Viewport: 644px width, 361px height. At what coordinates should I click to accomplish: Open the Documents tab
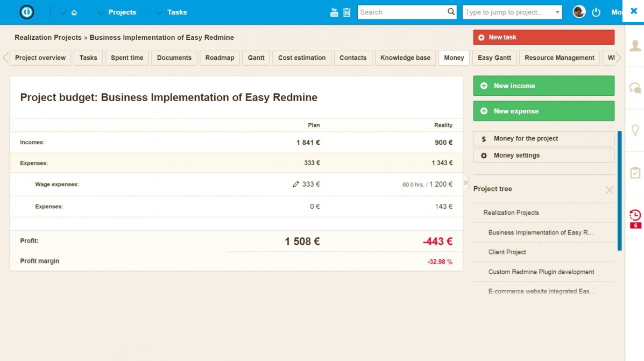point(174,58)
